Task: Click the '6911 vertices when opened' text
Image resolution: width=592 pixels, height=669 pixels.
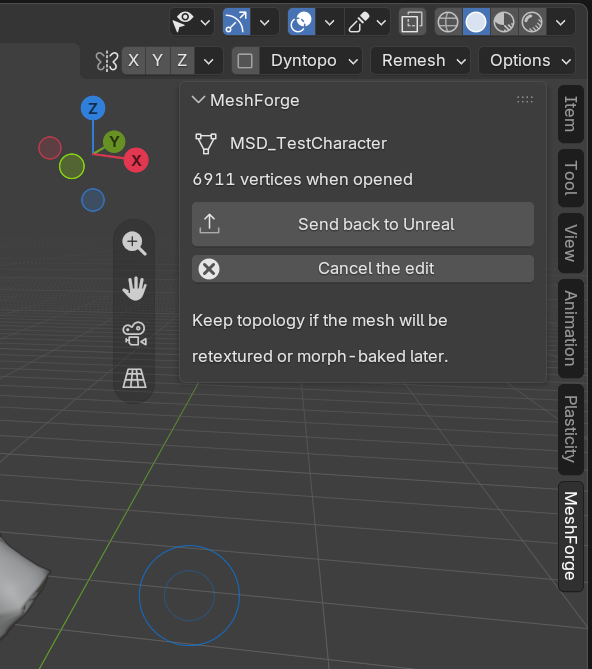Action: (x=302, y=179)
